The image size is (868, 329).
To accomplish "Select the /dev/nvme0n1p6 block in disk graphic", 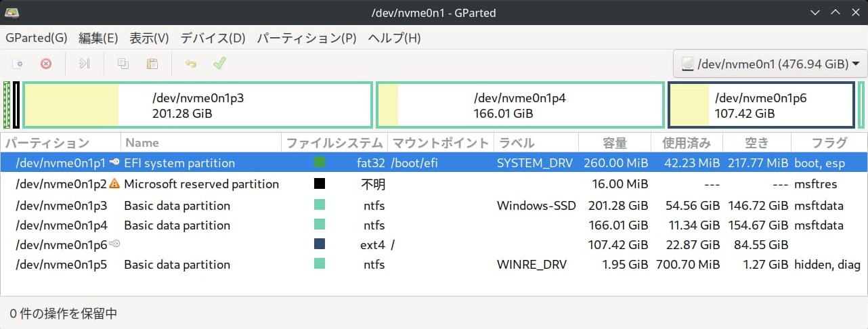I will [x=761, y=105].
